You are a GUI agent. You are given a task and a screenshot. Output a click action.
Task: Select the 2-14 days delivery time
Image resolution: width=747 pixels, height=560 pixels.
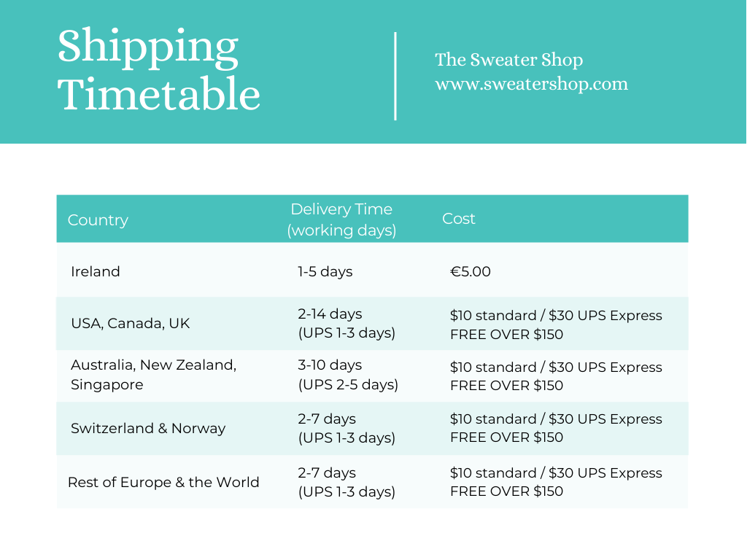click(330, 314)
